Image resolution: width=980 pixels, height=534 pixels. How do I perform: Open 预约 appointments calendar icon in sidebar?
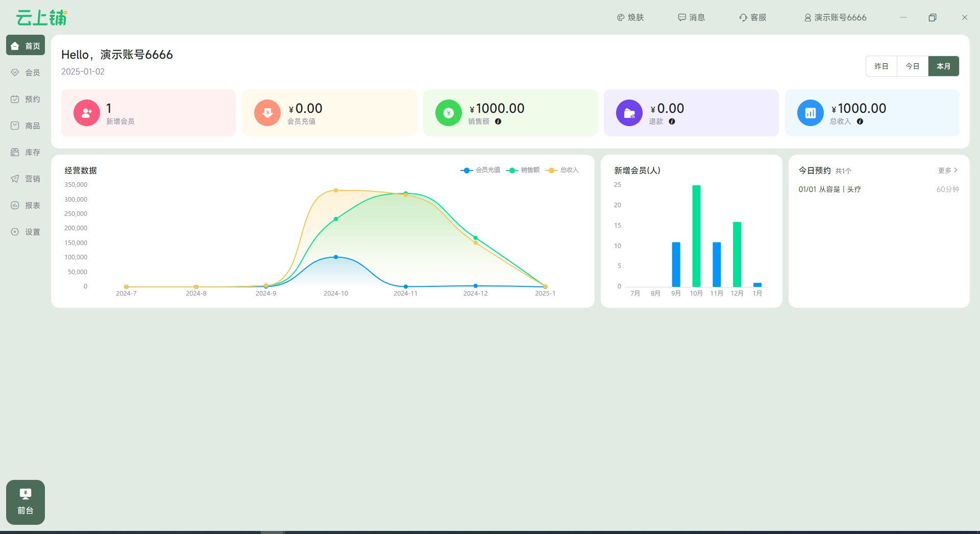(x=15, y=99)
